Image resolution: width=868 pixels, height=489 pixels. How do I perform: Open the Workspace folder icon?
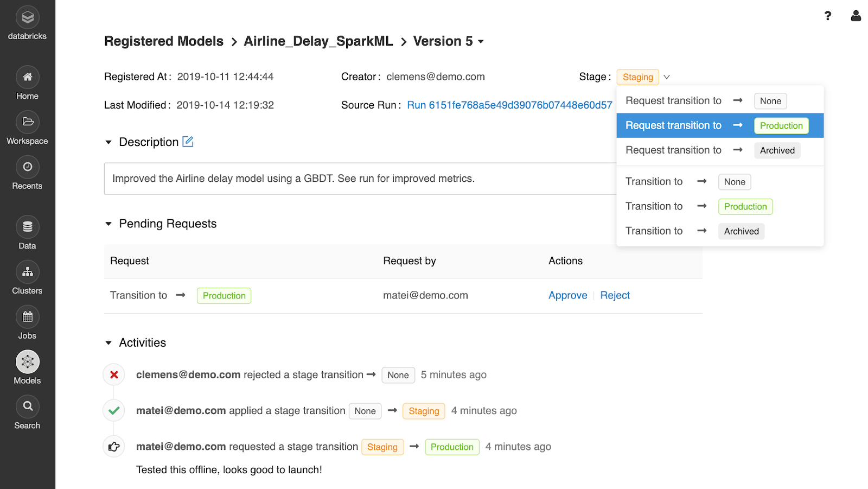tap(27, 122)
